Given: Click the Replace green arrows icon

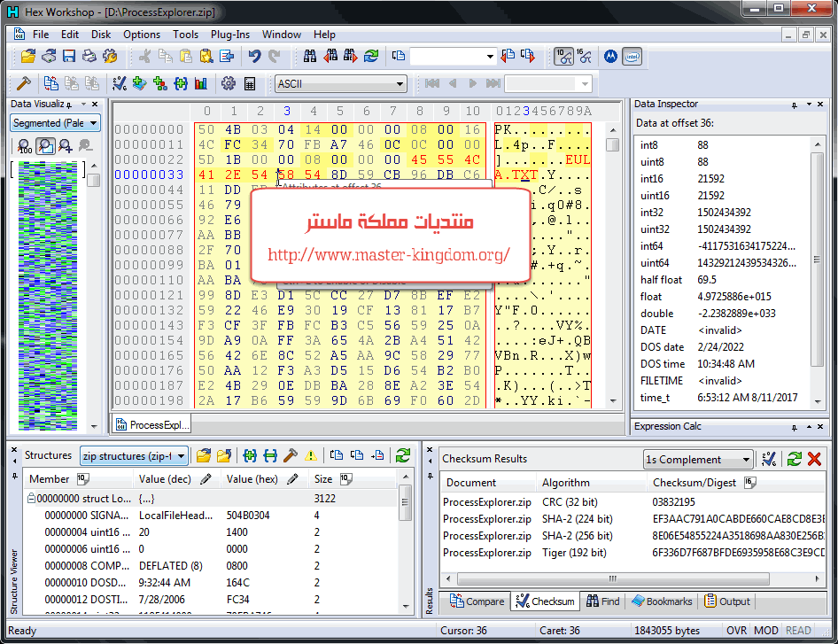Looking at the screenshot, I should pyautogui.click(x=371, y=56).
